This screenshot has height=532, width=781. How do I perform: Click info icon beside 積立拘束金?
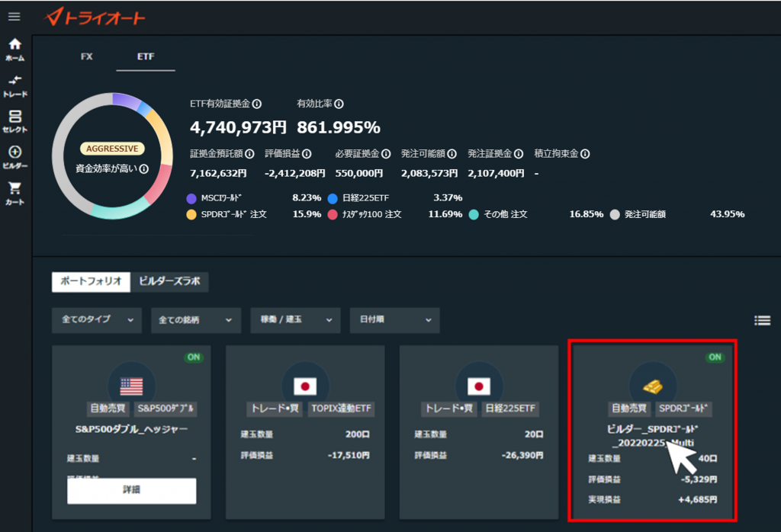point(585,154)
